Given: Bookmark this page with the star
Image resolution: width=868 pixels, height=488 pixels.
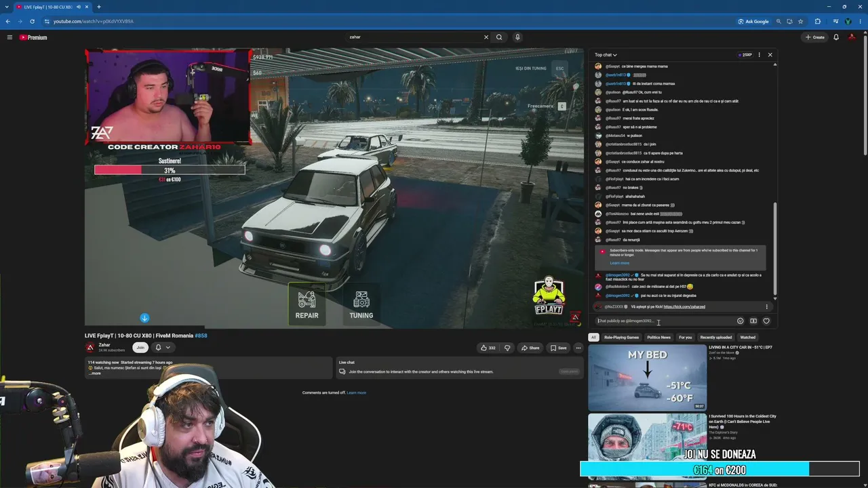Looking at the screenshot, I should (800, 21).
